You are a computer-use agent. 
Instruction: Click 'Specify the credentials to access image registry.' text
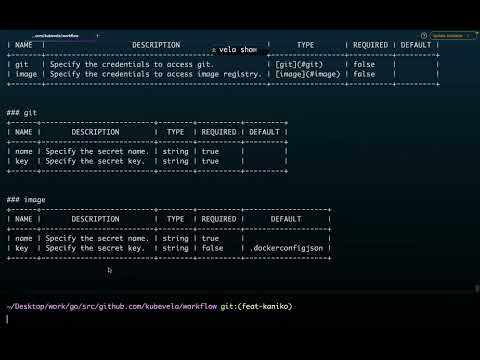click(x=156, y=74)
